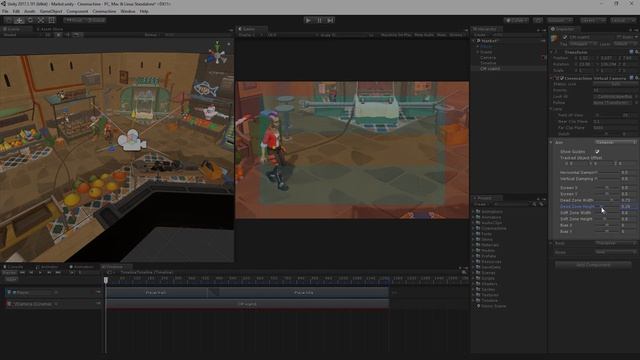
Task: Open the Aim algorithm dropdown
Action: pos(616,142)
